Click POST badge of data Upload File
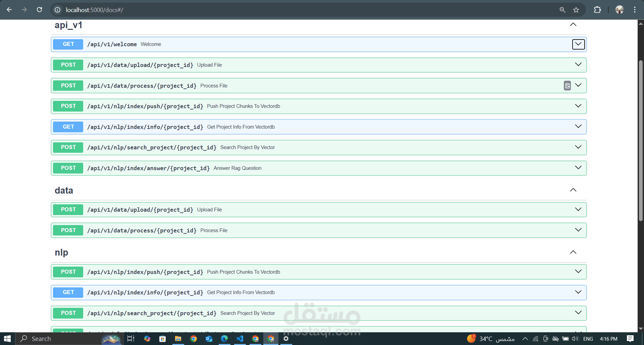 [x=68, y=210]
